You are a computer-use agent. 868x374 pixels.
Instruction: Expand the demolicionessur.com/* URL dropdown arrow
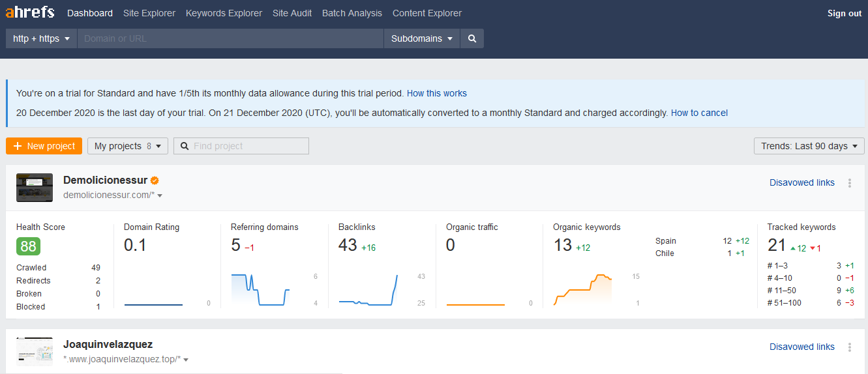pyautogui.click(x=160, y=195)
